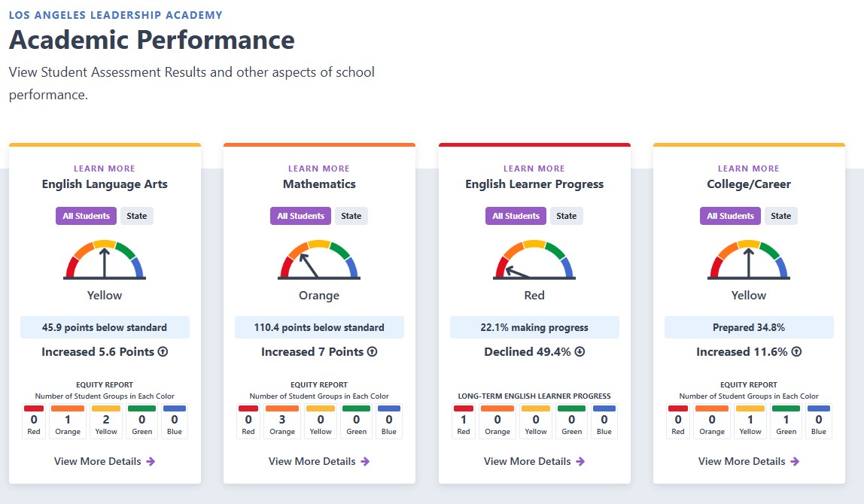
Task: Open View More Details for English Language Arts
Action: pos(105,462)
